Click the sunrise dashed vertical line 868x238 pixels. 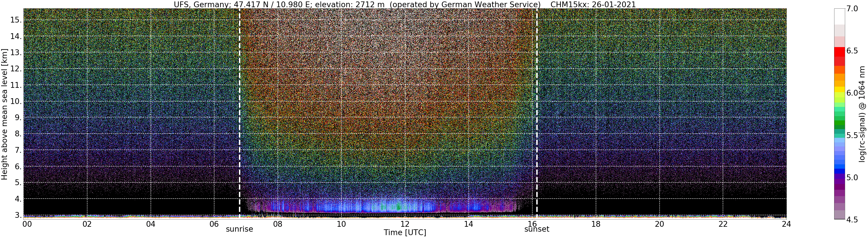pos(239,114)
